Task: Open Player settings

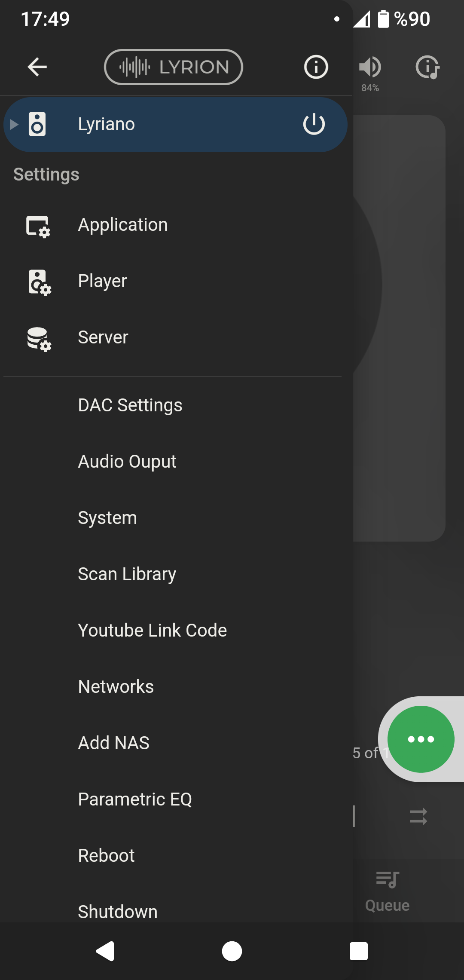Action: 102,281
